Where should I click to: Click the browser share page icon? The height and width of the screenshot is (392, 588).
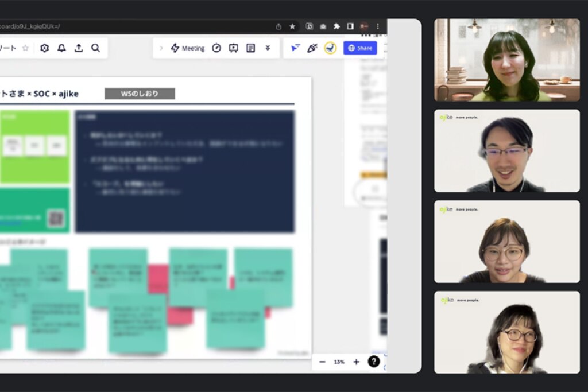click(x=278, y=26)
